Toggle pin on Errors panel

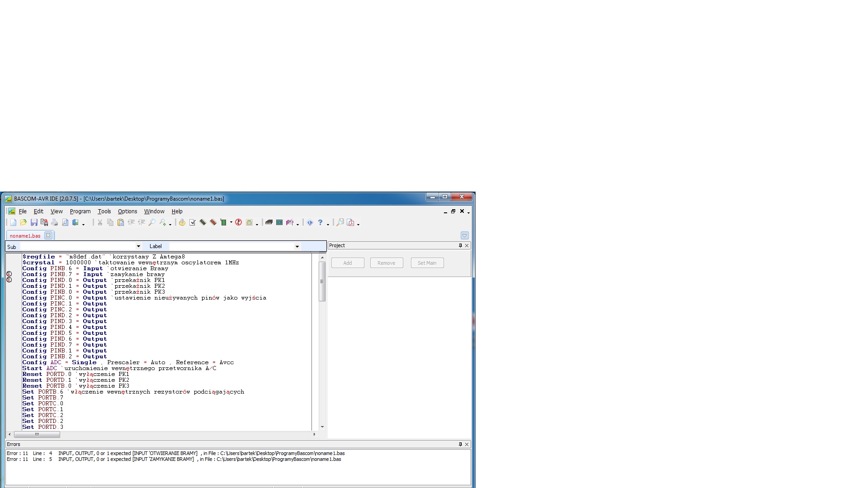click(460, 444)
